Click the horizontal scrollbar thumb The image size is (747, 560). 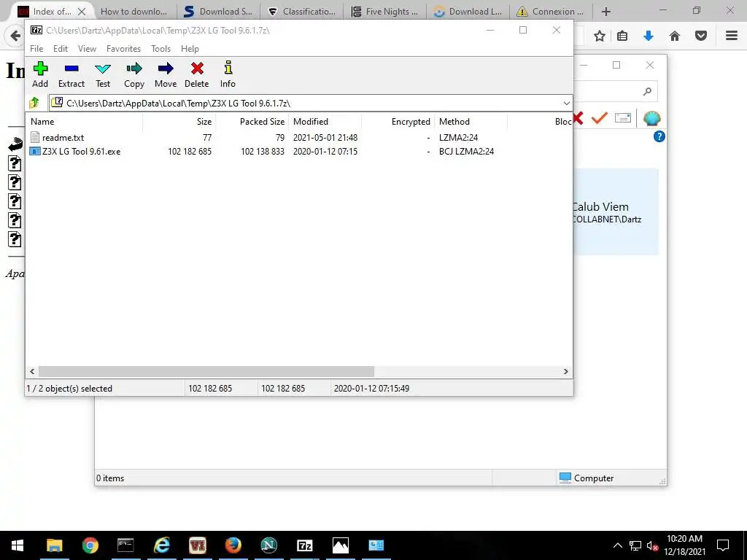(x=206, y=371)
